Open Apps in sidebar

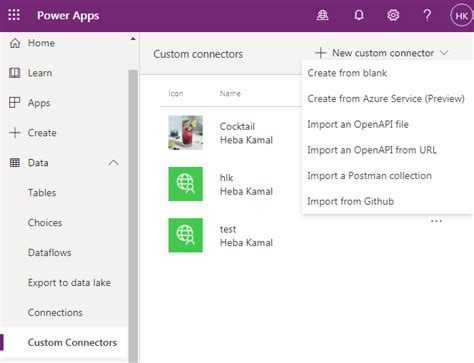click(39, 103)
